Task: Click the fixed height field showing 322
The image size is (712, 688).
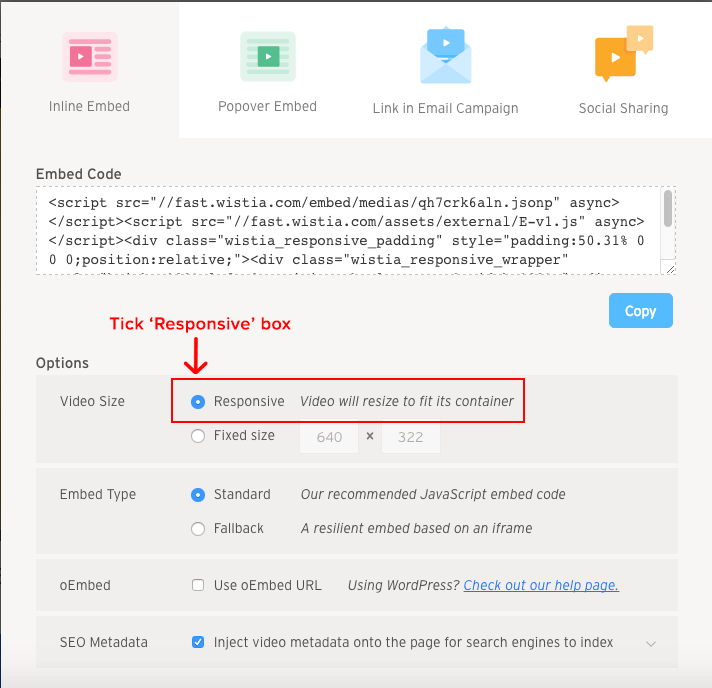Action: pyautogui.click(x=410, y=437)
